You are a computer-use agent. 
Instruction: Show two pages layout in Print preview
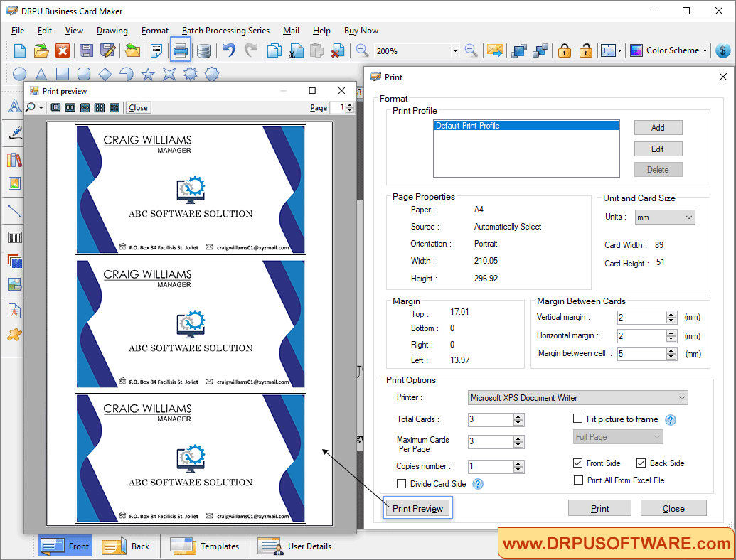click(x=70, y=107)
